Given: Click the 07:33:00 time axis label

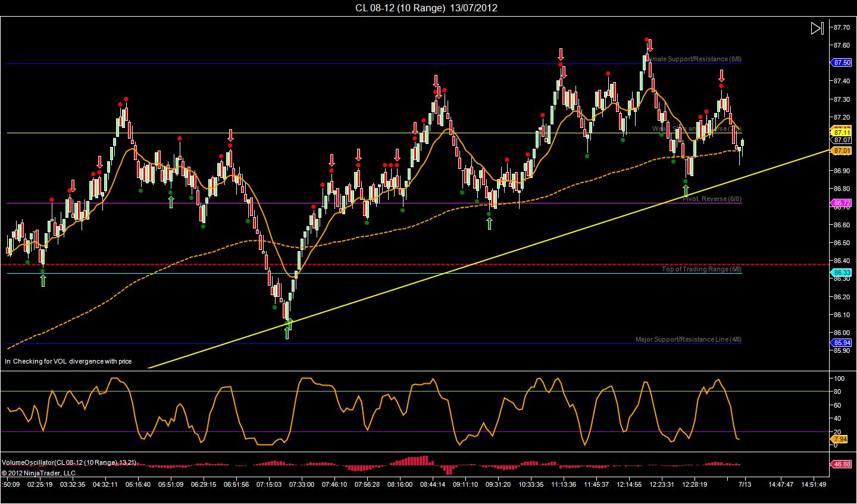Looking at the screenshot, I should click(301, 484).
